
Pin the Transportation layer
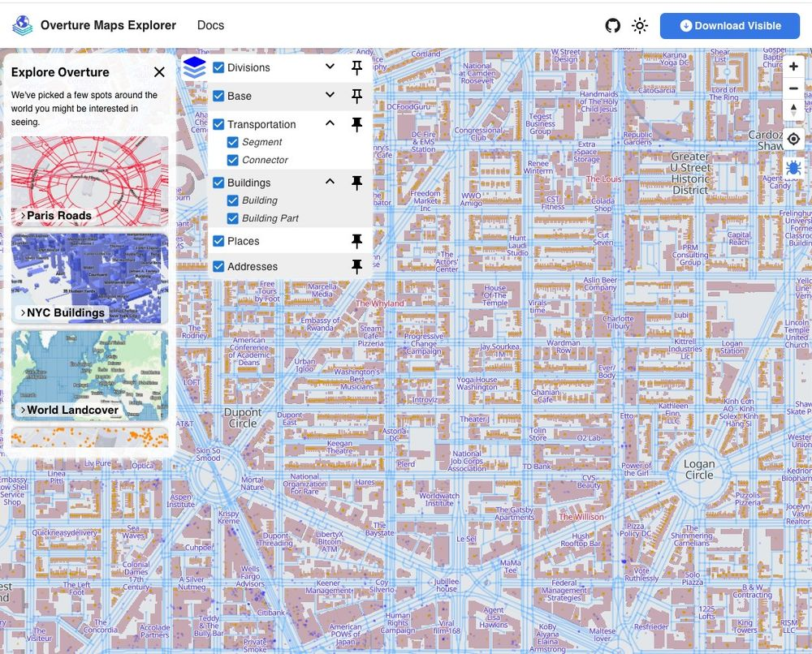[x=356, y=125]
